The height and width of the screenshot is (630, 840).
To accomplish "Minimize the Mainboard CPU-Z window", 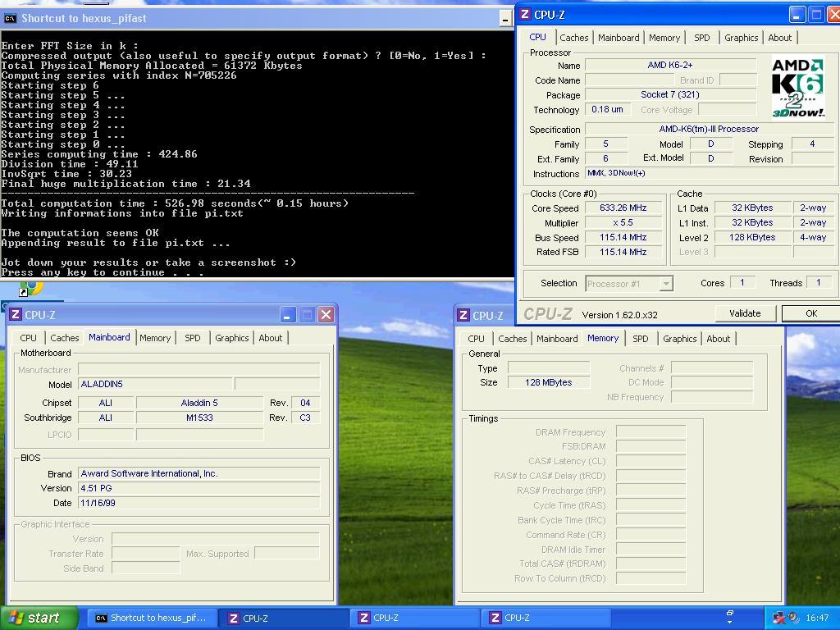I will coord(288,314).
